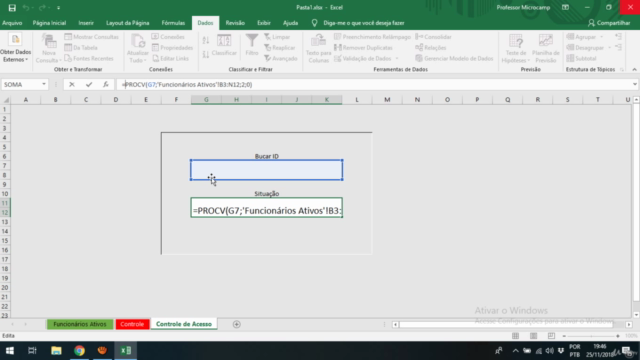640x360 pixels.
Task: Open Layout da Página tab
Action: [x=128, y=23]
